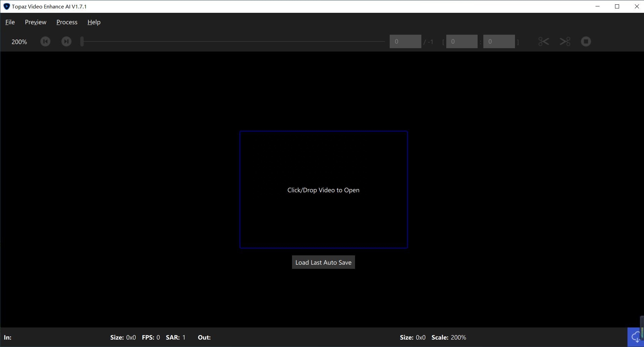Image resolution: width=644 pixels, height=347 pixels.
Task: Click the crossed scissors untrim icon
Action: click(x=565, y=41)
